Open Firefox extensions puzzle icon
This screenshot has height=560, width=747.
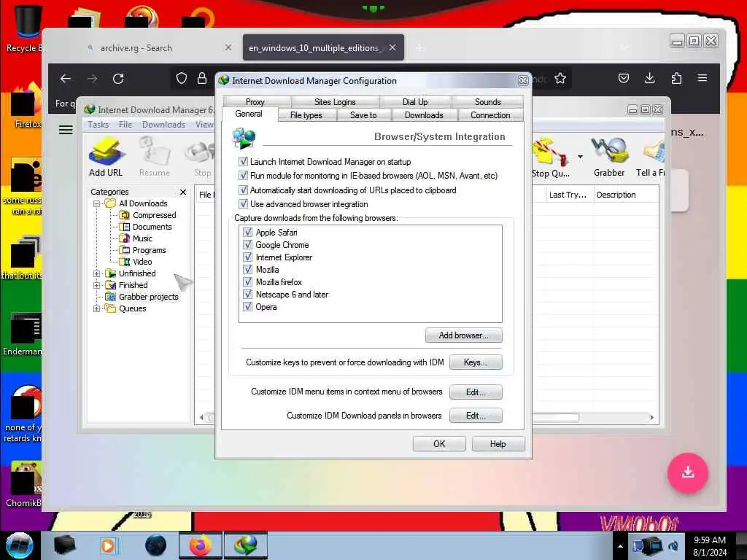(x=676, y=78)
